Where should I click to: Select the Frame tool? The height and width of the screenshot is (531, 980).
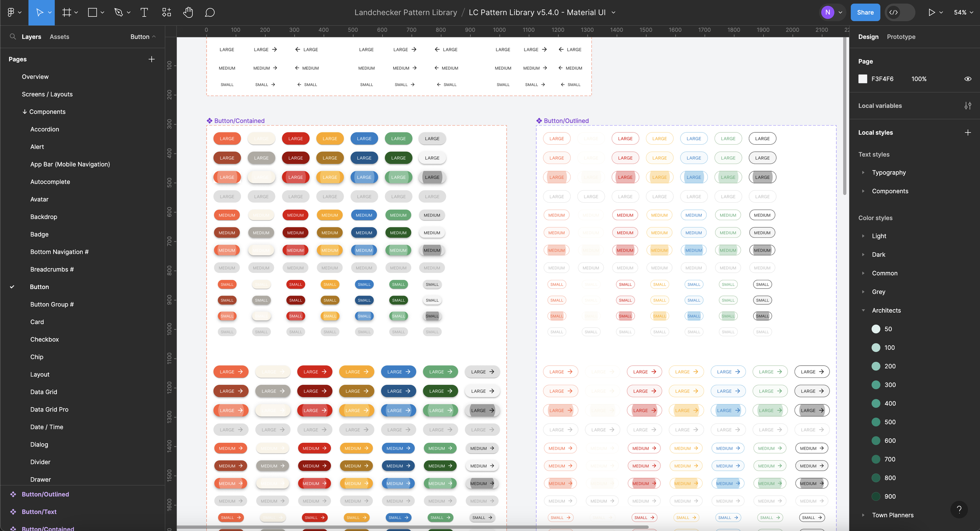[x=67, y=12]
